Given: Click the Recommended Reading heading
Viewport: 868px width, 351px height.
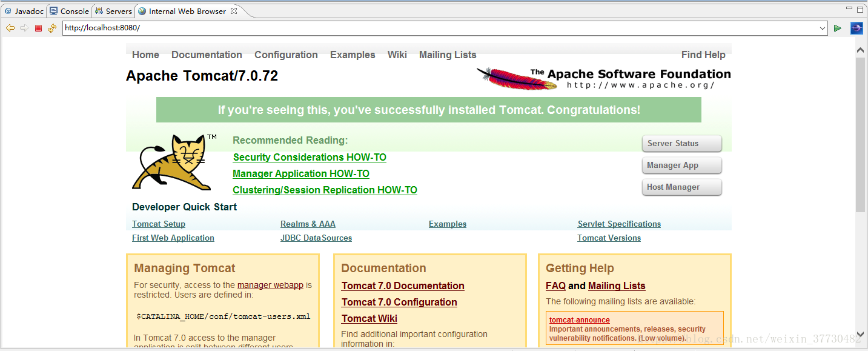Looking at the screenshot, I should [290, 140].
